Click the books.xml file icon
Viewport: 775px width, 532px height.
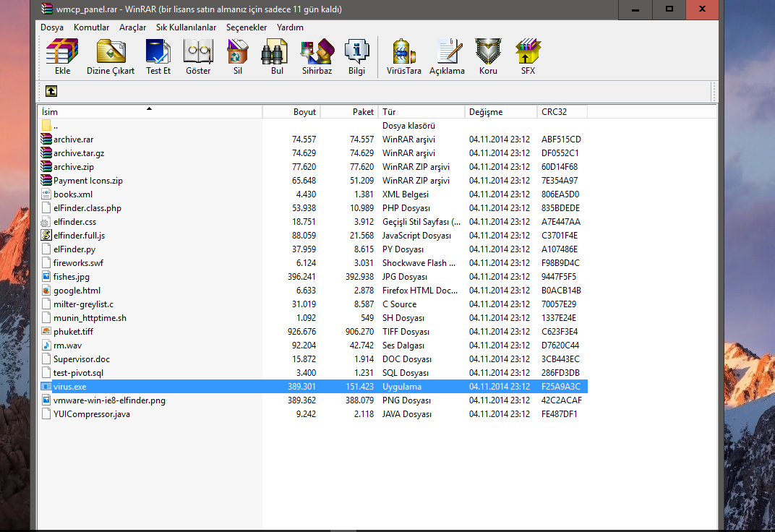pos(46,194)
